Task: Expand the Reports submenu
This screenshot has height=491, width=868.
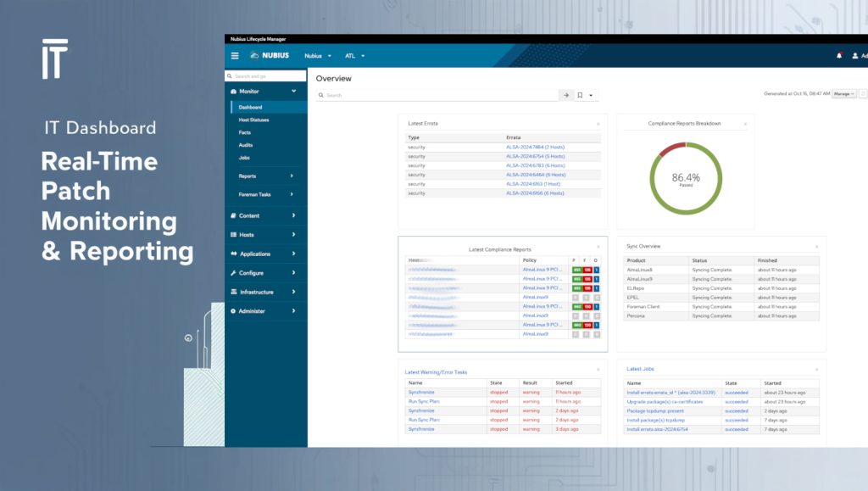Action: pyautogui.click(x=292, y=176)
